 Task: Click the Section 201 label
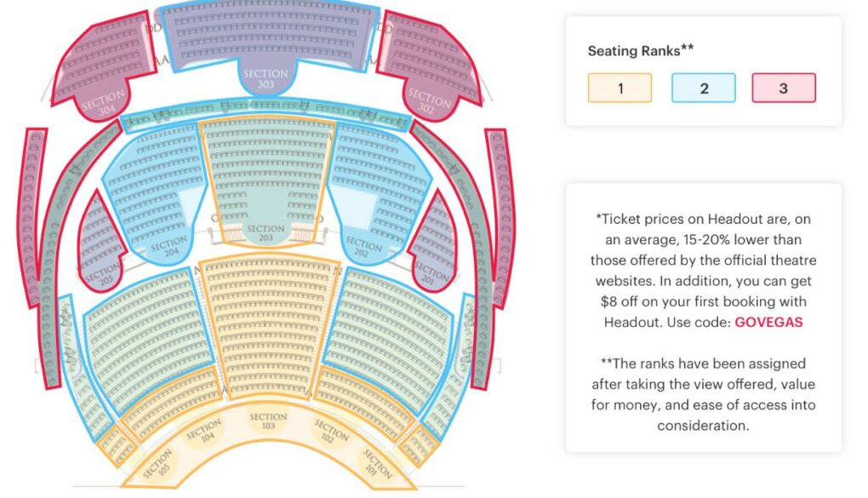[431, 273]
